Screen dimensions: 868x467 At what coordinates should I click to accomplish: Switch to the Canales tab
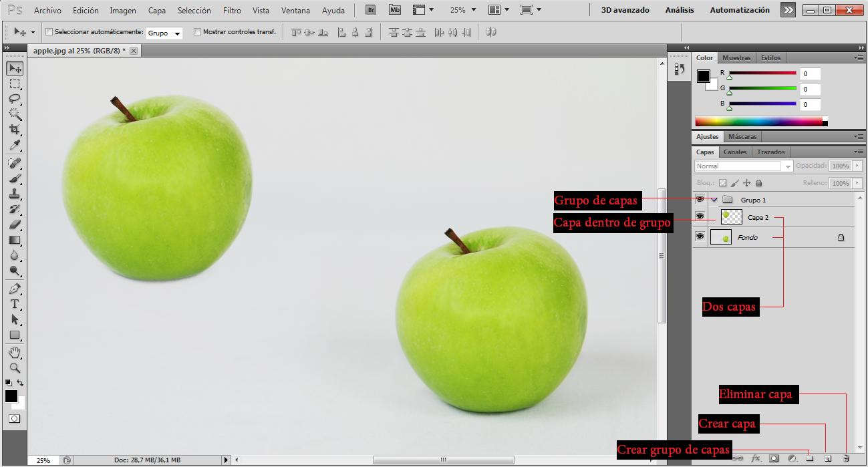[x=734, y=152]
